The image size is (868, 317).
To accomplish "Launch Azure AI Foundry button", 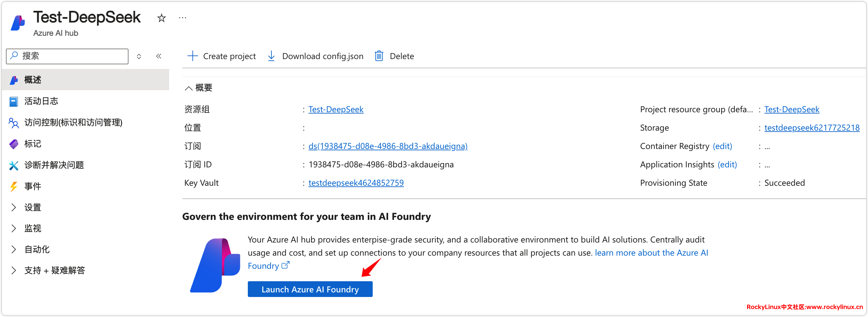I will point(310,289).
